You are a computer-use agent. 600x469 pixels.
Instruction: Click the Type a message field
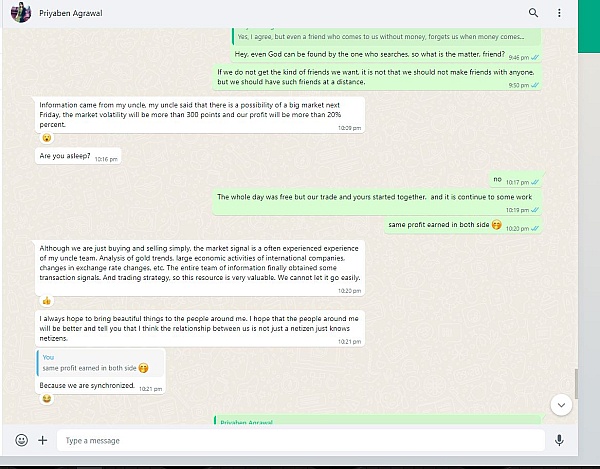pos(301,440)
